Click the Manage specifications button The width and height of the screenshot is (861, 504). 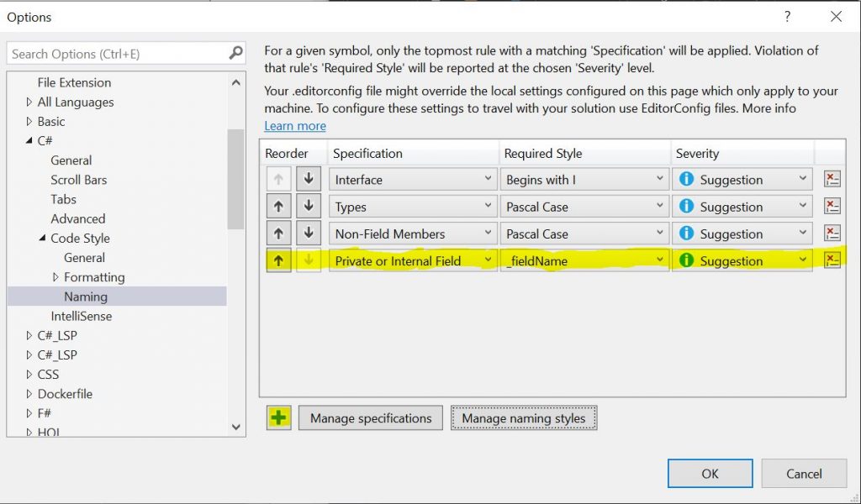click(370, 418)
